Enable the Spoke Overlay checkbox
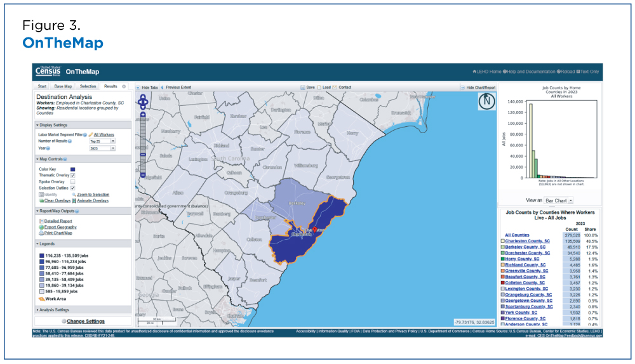 tap(73, 182)
